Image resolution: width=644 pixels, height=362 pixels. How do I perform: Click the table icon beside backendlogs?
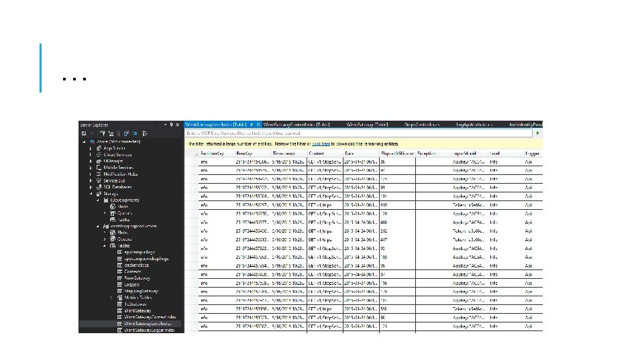[x=119, y=265]
